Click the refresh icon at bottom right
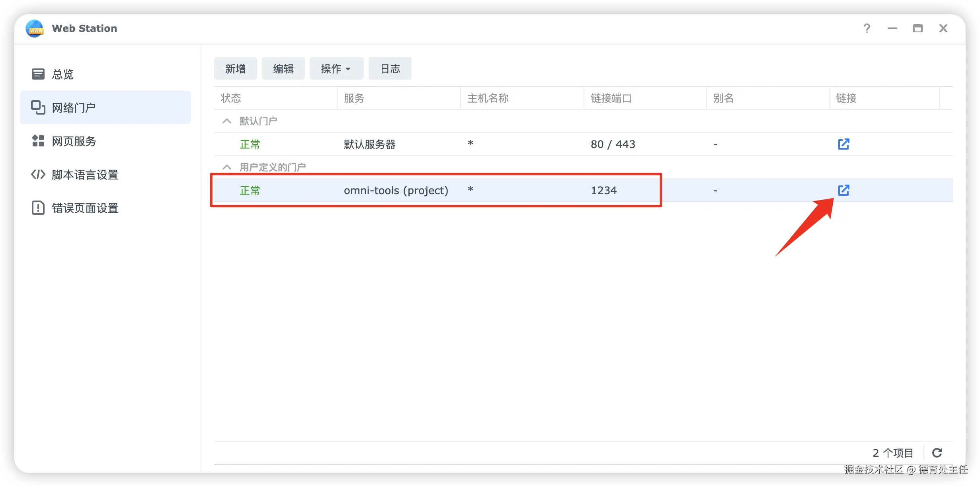980x487 pixels. pyautogui.click(x=937, y=453)
